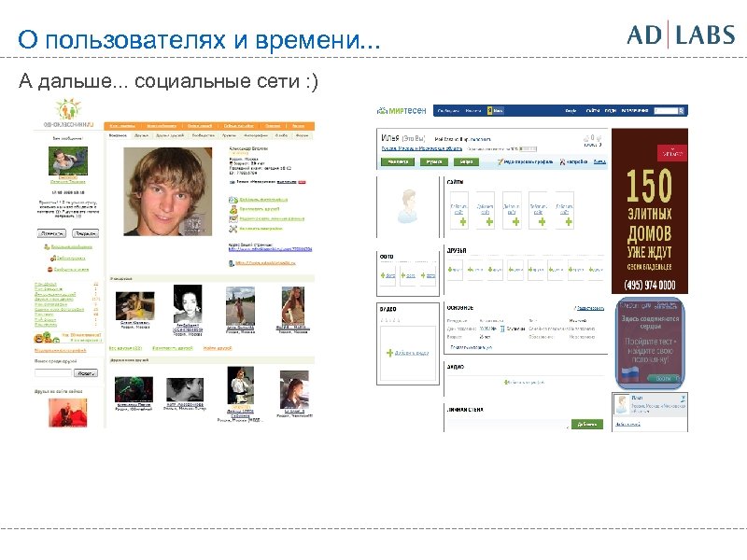
Task: Click the Здесь соединяются сердца ad banner
Action: click(650, 342)
